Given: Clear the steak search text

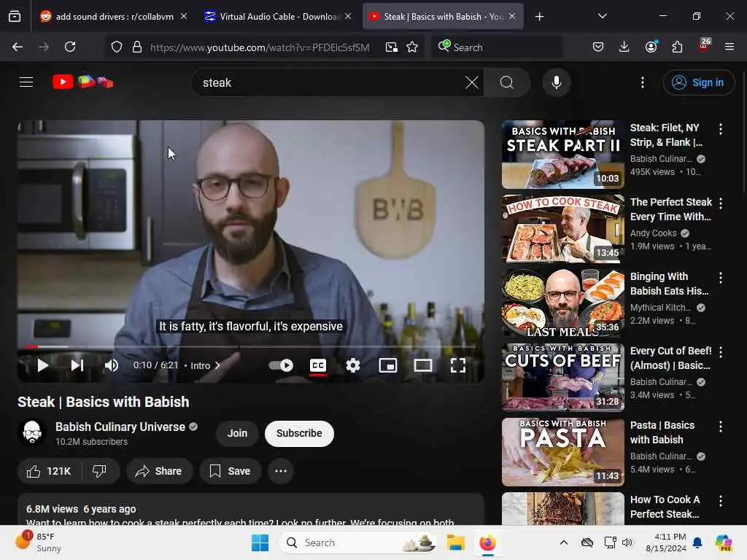Looking at the screenshot, I should [472, 82].
